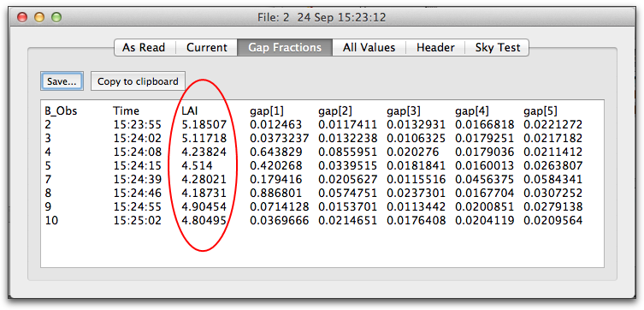Screen dimensions: 644x310
Task: Click the gap[1] value 0.886801
Action: [x=276, y=194]
